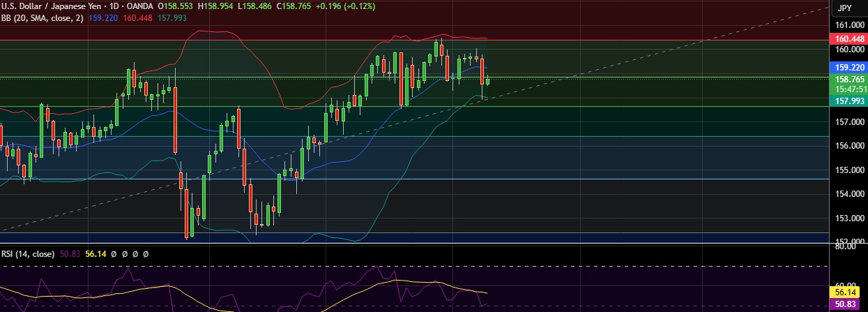Open the JPY currency selector
The height and width of the screenshot is (312, 868).
click(x=845, y=8)
